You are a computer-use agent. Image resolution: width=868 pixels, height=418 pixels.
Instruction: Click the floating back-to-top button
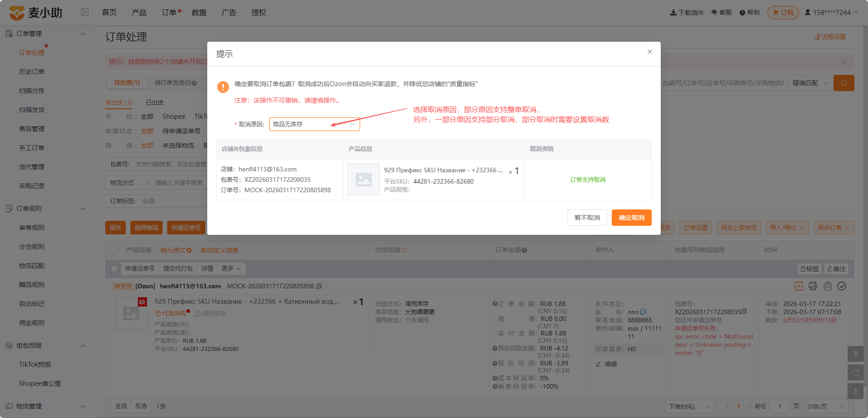coord(855,391)
